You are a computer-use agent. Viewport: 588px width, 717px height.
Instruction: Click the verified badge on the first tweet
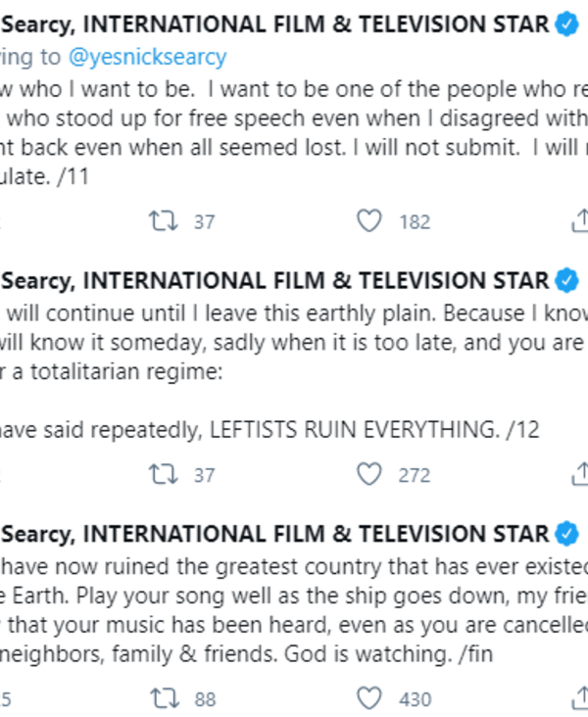pyautogui.click(x=567, y=26)
